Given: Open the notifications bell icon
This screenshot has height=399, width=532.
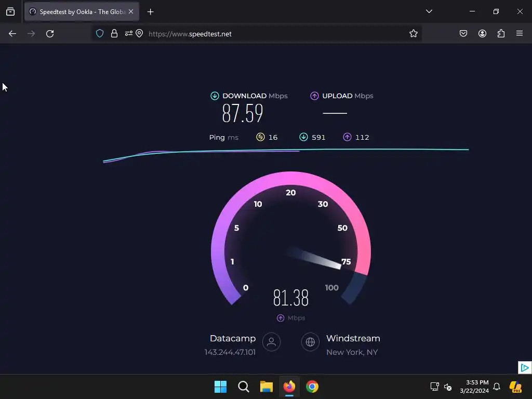Looking at the screenshot, I should pyautogui.click(x=497, y=387).
